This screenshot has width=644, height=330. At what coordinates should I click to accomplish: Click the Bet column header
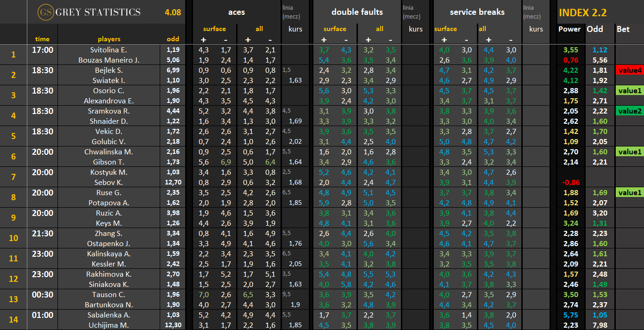click(x=623, y=29)
